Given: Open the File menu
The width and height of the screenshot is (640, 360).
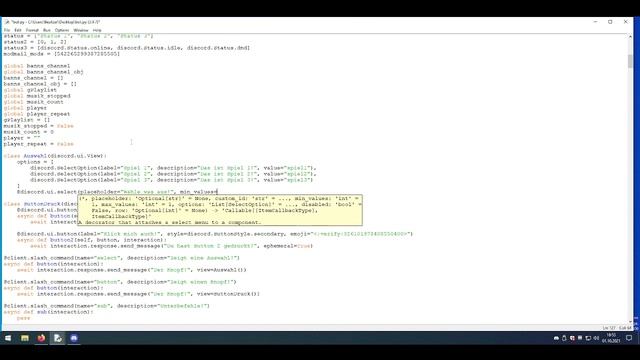Looking at the screenshot, I should coord(7,30).
